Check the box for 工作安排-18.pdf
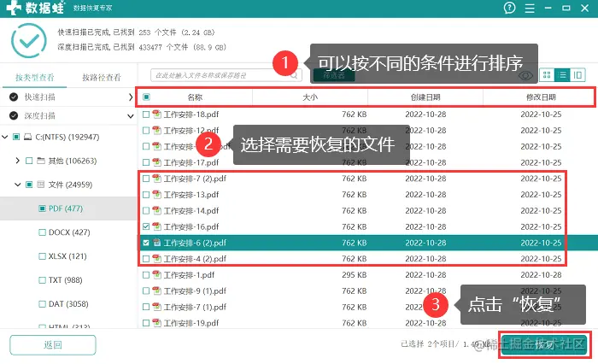 146,114
